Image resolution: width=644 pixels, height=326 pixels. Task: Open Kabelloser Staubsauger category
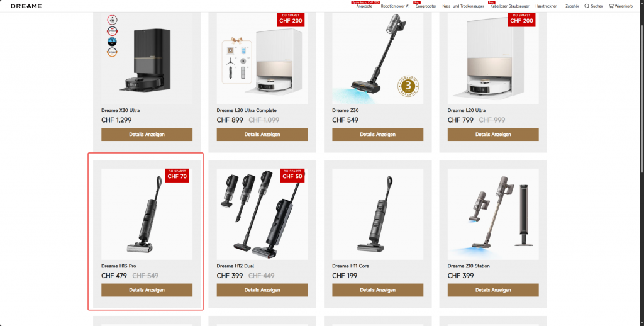tap(509, 6)
